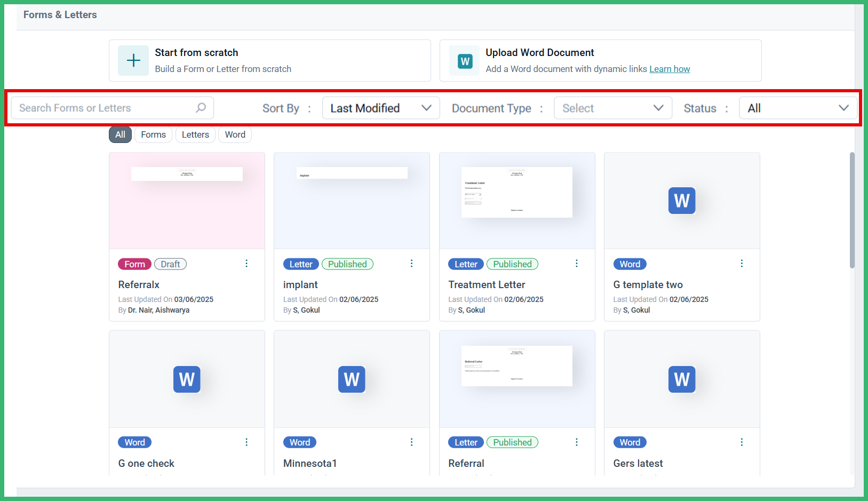Open the Status All dropdown
Viewport: 868px width, 501px height.
[x=798, y=108]
